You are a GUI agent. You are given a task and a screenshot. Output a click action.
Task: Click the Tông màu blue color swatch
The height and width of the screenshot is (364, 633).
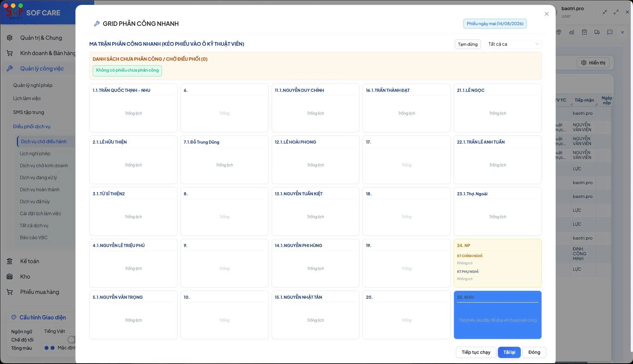(x=46, y=348)
